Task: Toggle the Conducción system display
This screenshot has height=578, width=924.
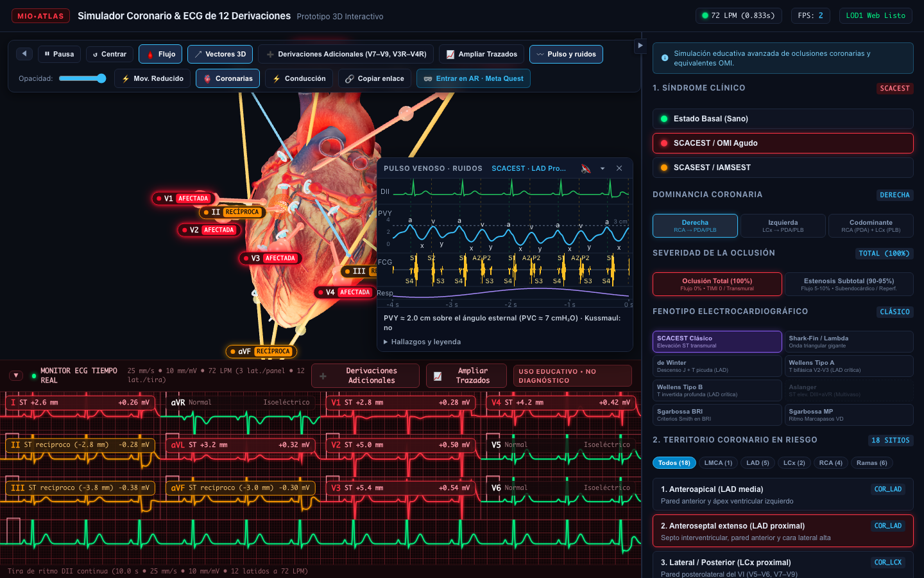Action: 299,78
